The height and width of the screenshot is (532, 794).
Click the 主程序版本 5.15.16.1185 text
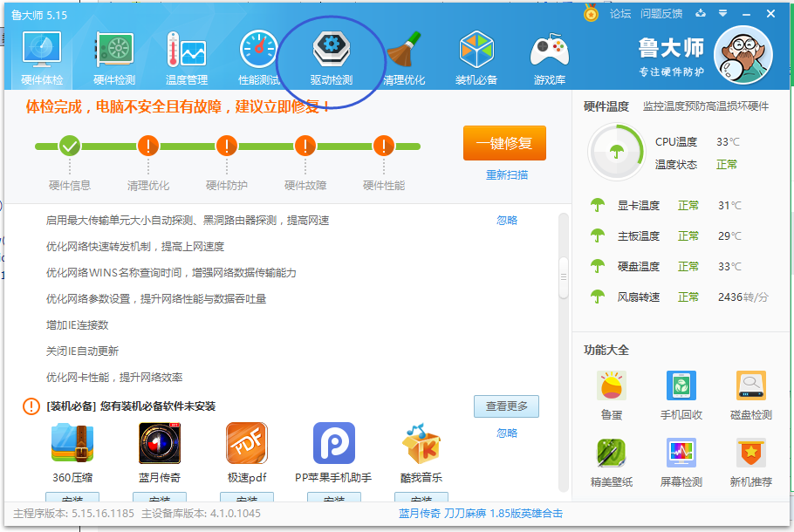[74, 514]
